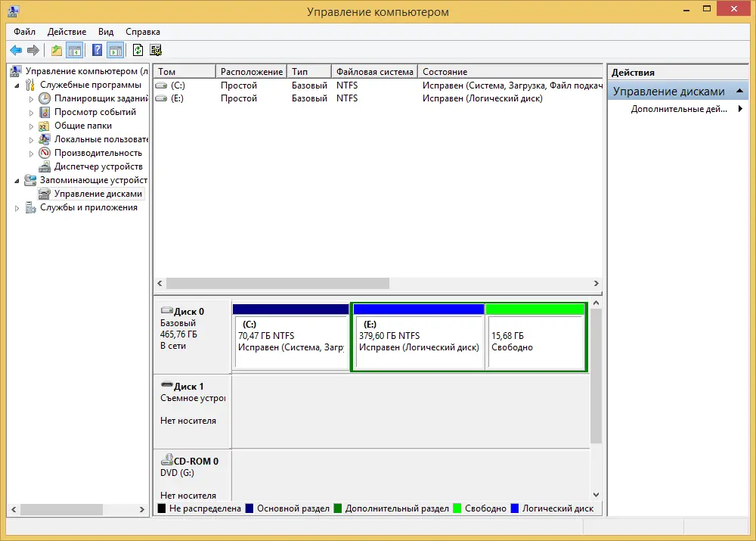Viewport: 756px width, 541px height.
Task: Open Дополнительные действия submenu in Actions pane
Action: click(x=679, y=109)
